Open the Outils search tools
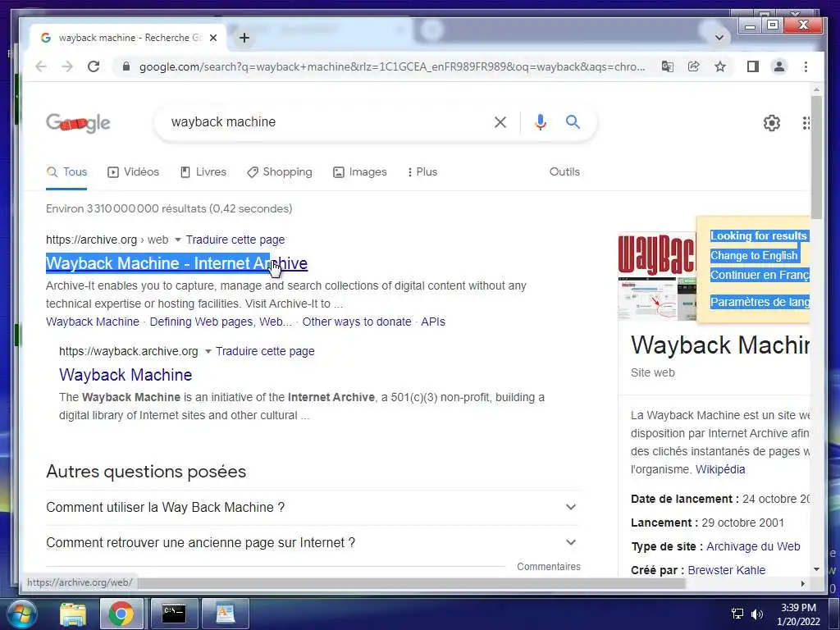The image size is (840, 630). 564,172
